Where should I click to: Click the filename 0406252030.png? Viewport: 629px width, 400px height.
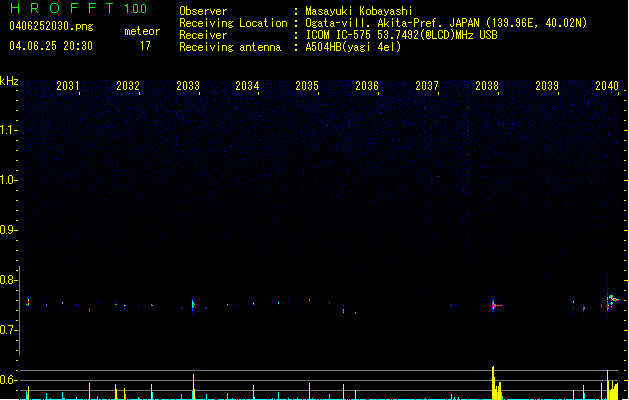pyautogui.click(x=51, y=26)
